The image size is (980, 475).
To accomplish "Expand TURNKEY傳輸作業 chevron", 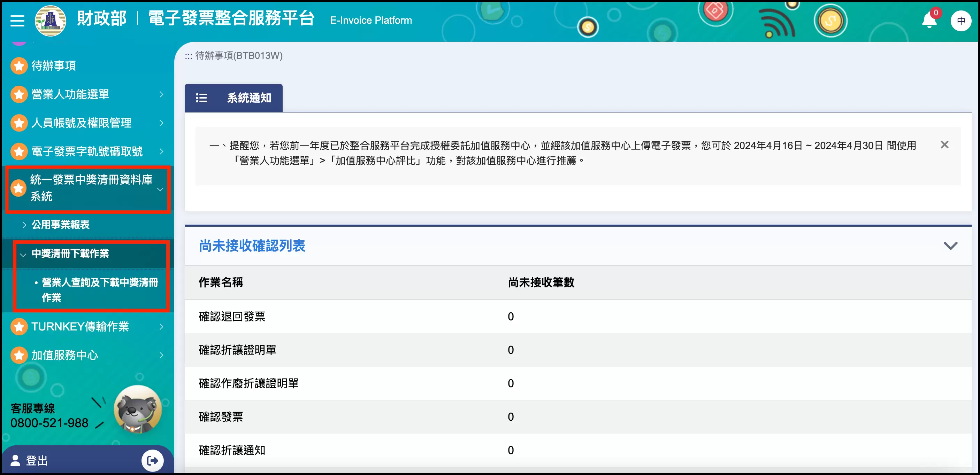I will pos(161,326).
